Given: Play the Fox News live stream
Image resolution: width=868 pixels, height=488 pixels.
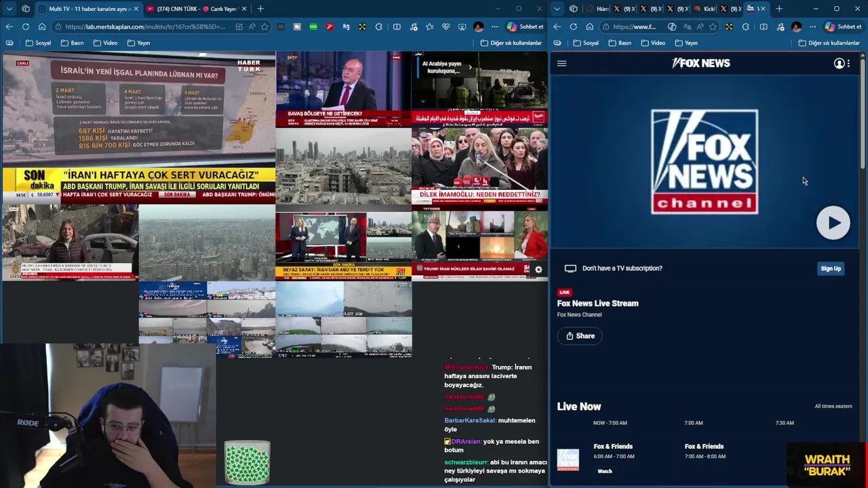Looking at the screenshot, I should click(833, 222).
